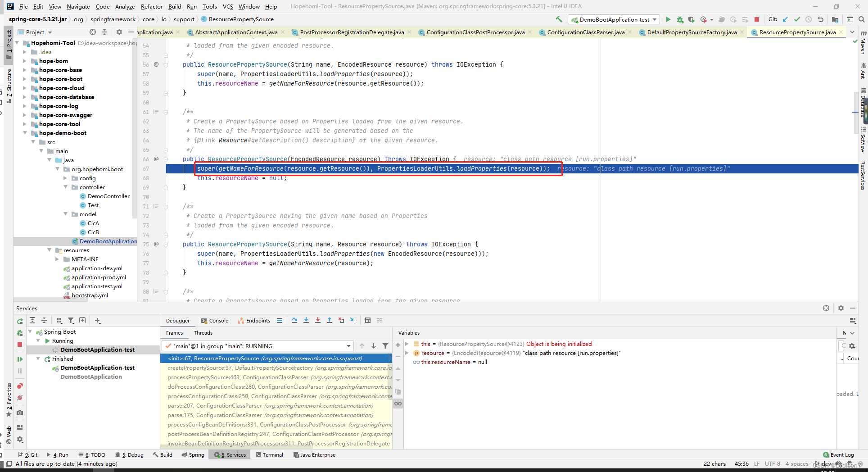The width and height of the screenshot is (868, 472).
Task: Toggle the watches glasses button in Variables
Action: click(398, 404)
